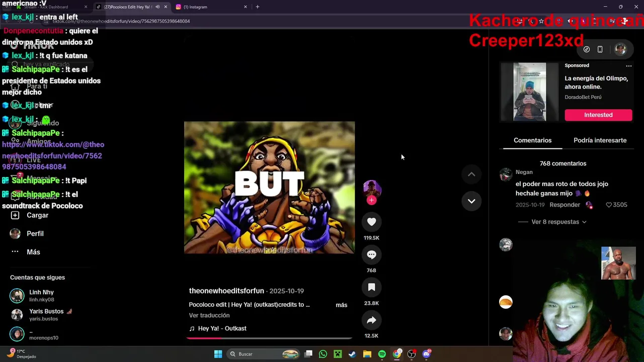The width and height of the screenshot is (644, 362).
Task: Open the creator's avatar beside the video
Action: (x=372, y=189)
